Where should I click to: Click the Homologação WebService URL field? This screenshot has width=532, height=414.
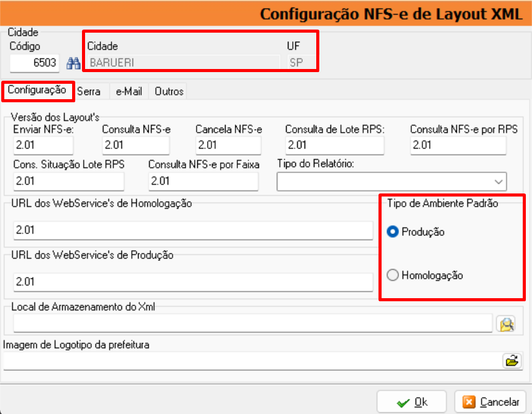(x=194, y=230)
